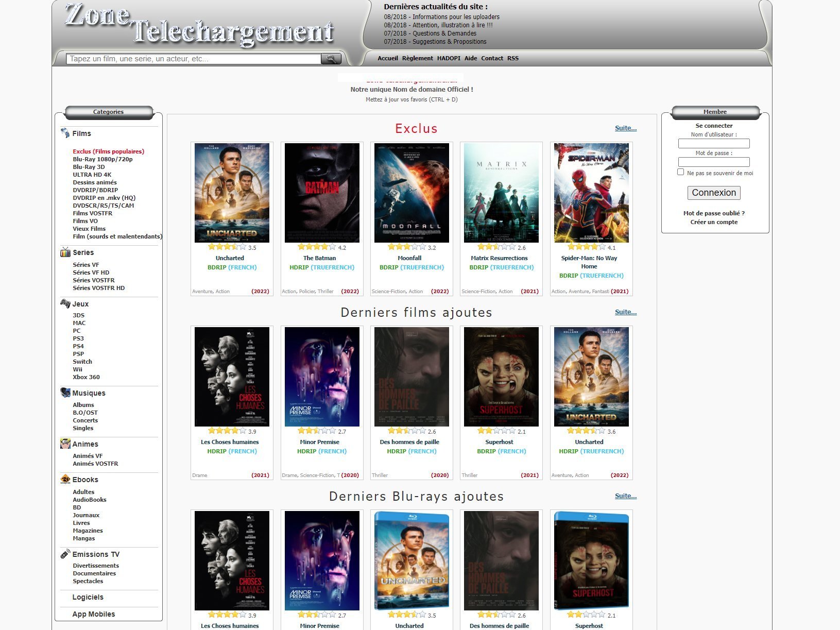The height and width of the screenshot is (630, 840).
Task: Click the star rating under Les Choses humaines film
Action: [227, 431]
